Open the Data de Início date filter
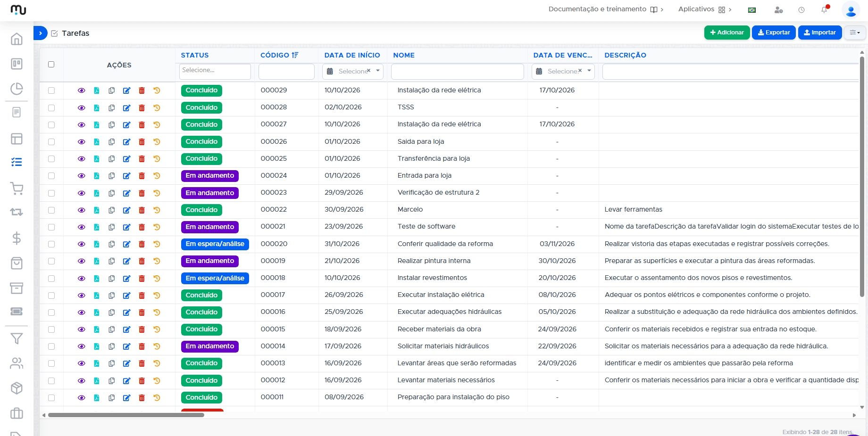Viewport: 868px width, 436px height. [x=353, y=71]
